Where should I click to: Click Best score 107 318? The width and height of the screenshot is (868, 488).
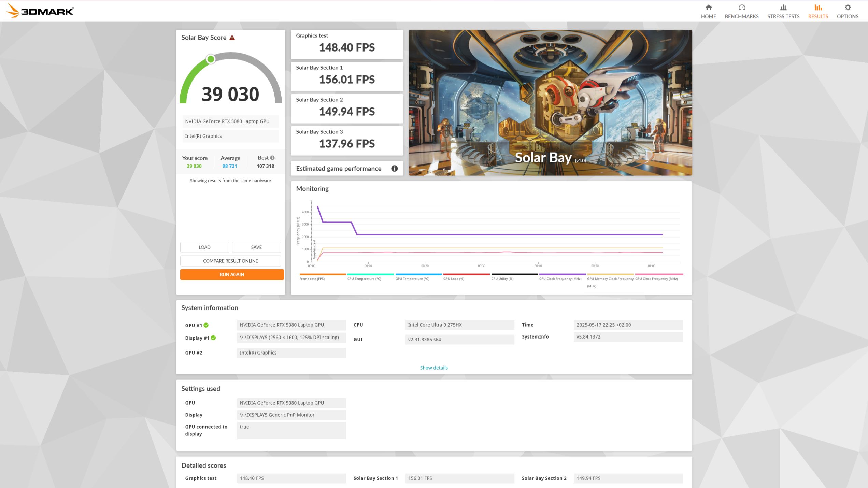(x=265, y=166)
